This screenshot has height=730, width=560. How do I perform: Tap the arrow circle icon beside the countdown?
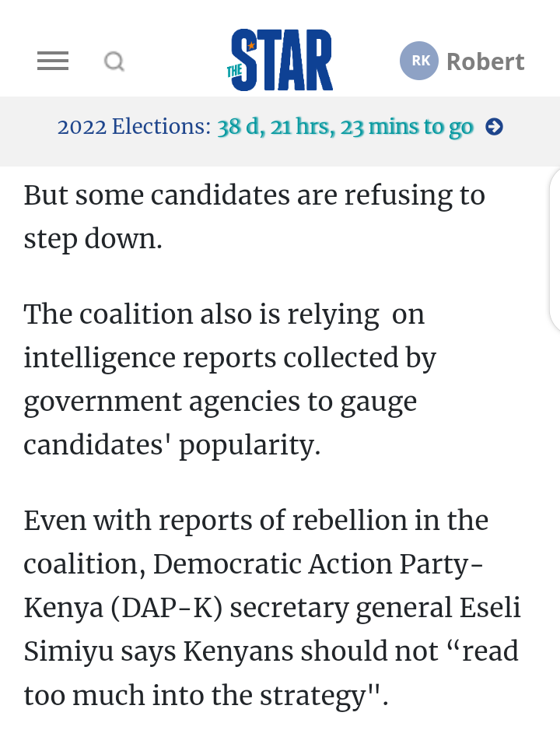494,127
